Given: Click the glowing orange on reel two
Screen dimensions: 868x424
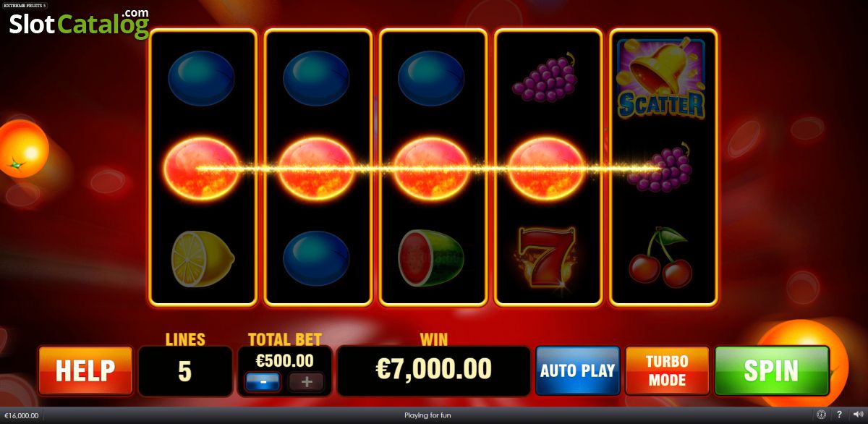Looking at the screenshot, I should tap(317, 168).
